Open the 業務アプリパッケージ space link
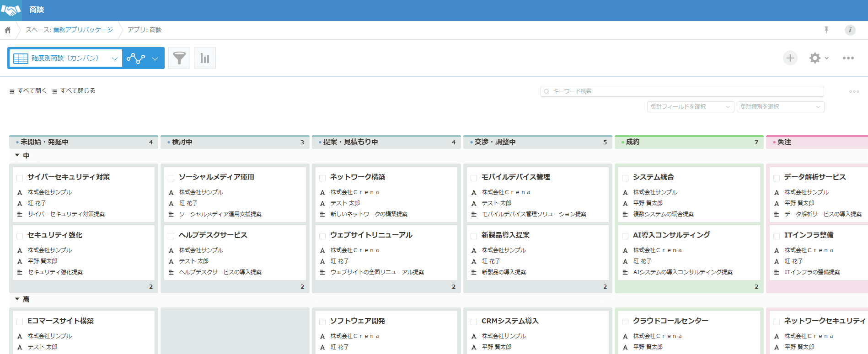 coord(83,30)
